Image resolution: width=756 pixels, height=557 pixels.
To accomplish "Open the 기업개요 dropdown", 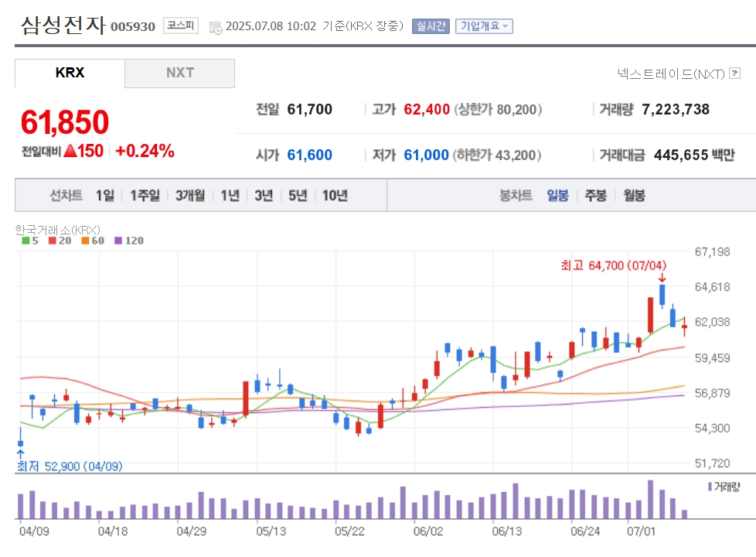I will [x=484, y=26].
